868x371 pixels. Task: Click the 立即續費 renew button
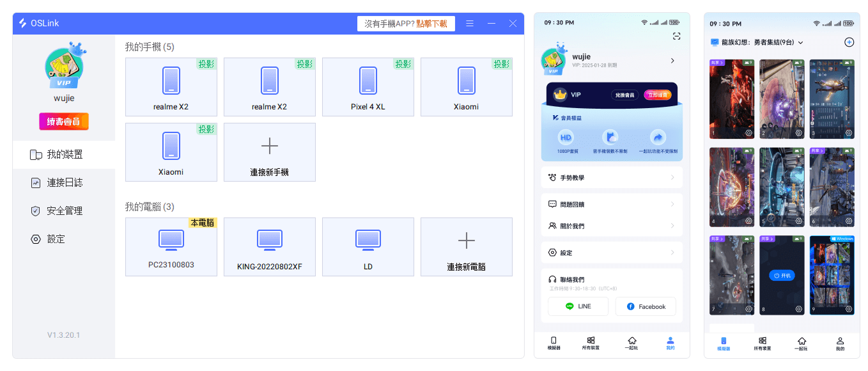tap(657, 95)
